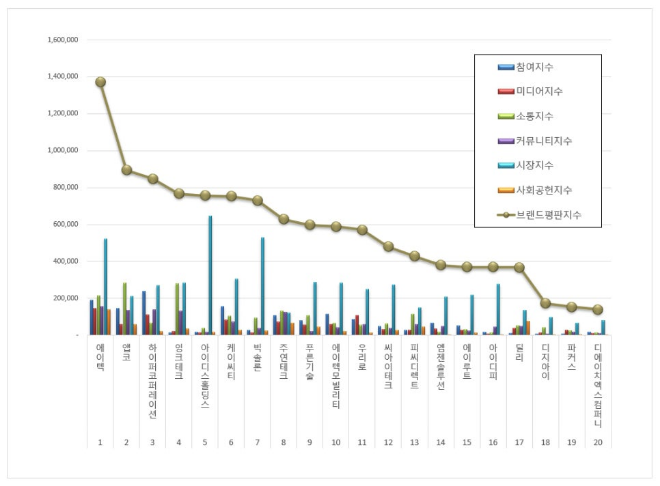Select the 앱코 brand reputation line point
This screenshot has height=486, width=660.
coord(126,170)
